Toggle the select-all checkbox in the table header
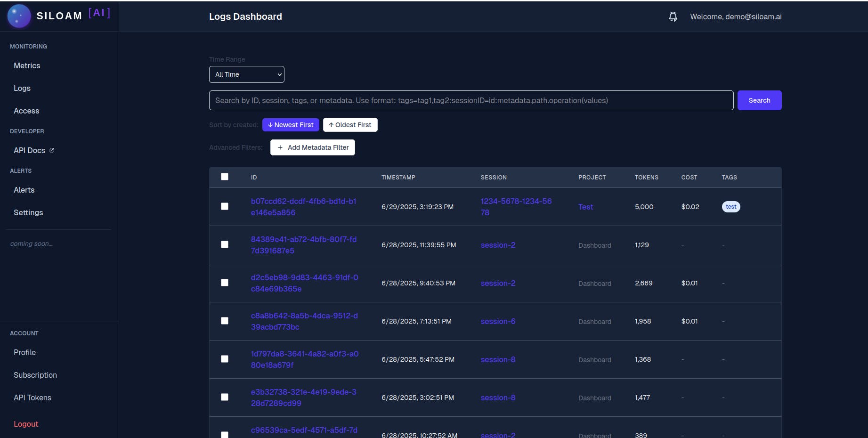 (x=225, y=177)
